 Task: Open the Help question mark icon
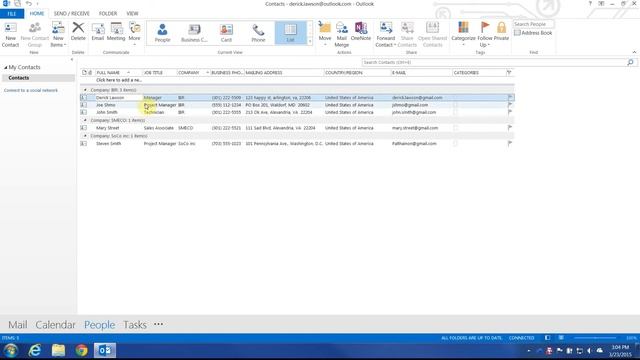pos(590,4)
